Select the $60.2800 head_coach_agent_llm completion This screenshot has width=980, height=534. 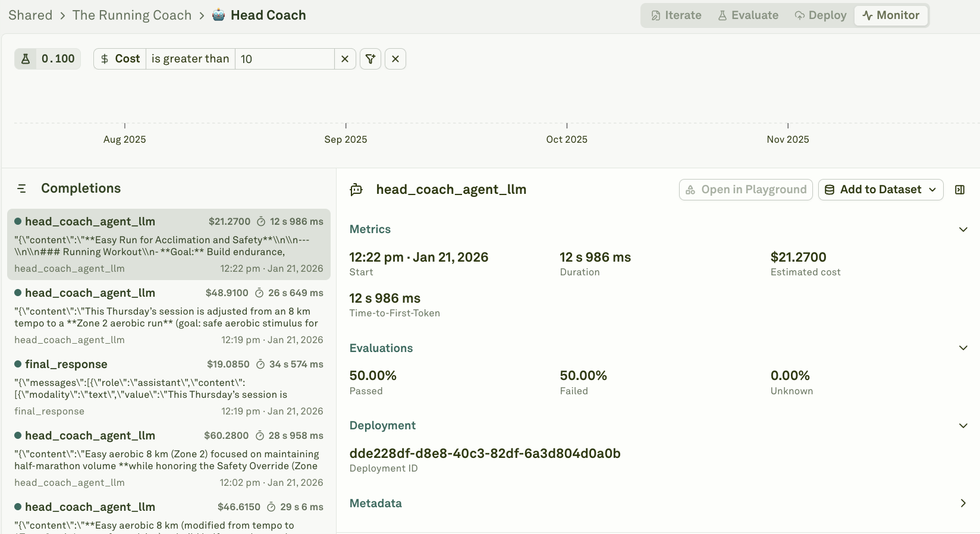point(169,458)
